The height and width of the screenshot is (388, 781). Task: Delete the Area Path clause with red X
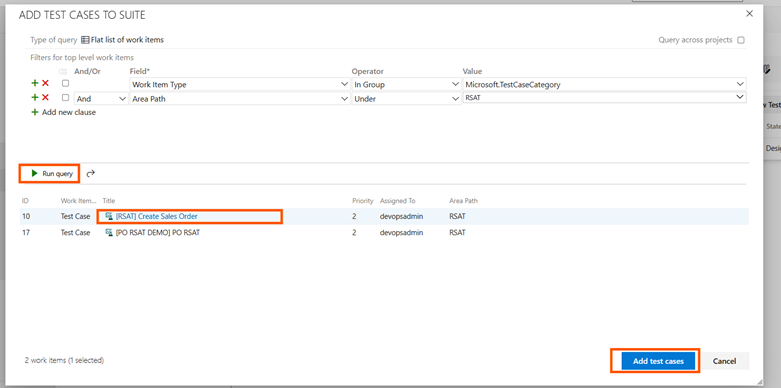(45, 98)
